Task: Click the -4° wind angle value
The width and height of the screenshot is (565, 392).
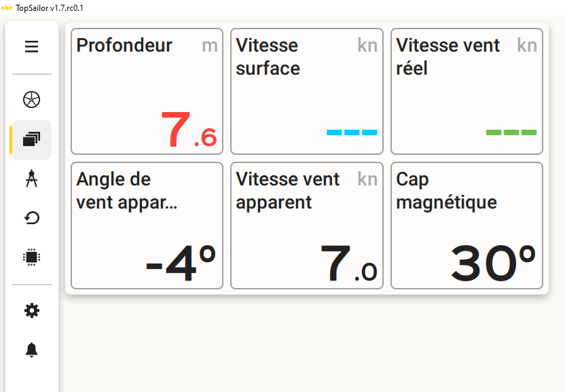Action: pos(181,263)
